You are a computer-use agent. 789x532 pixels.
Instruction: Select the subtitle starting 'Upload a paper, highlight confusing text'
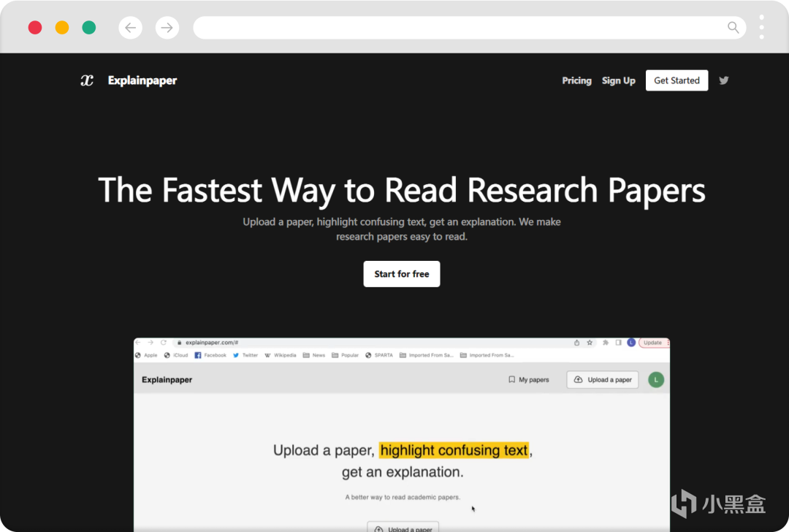coord(402,229)
